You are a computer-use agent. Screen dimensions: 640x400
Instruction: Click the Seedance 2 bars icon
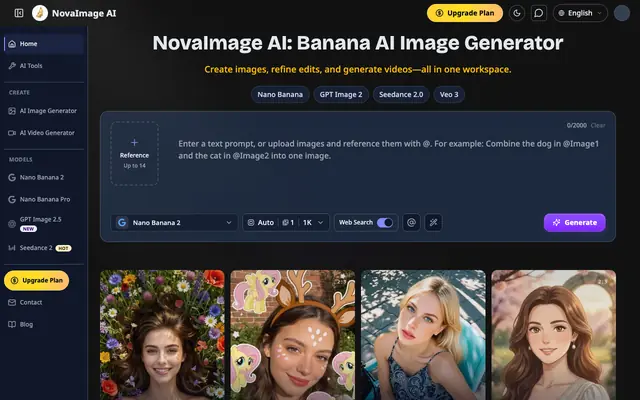pyautogui.click(x=12, y=248)
